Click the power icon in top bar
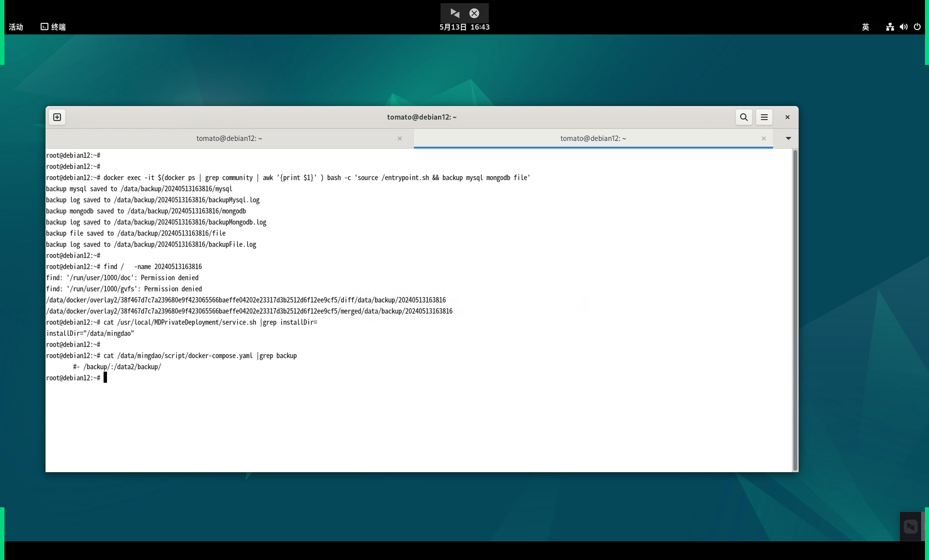This screenshot has height=560, width=929. point(917,27)
